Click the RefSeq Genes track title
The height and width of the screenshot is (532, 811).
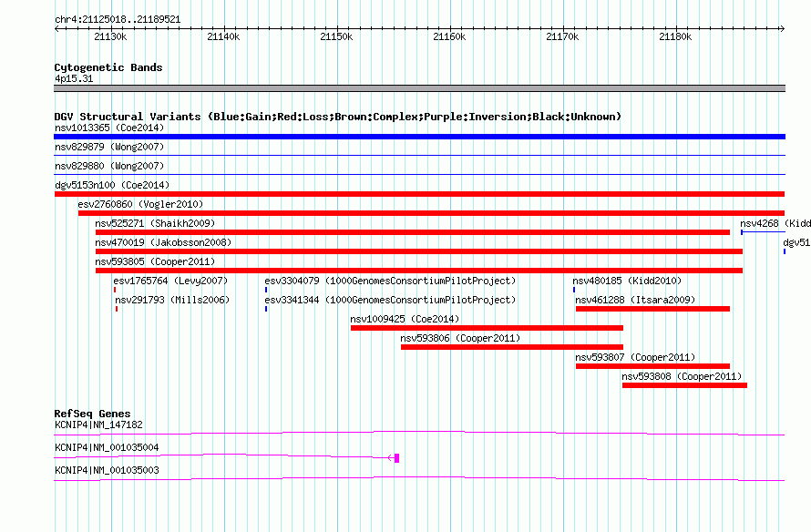tap(93, 414)
